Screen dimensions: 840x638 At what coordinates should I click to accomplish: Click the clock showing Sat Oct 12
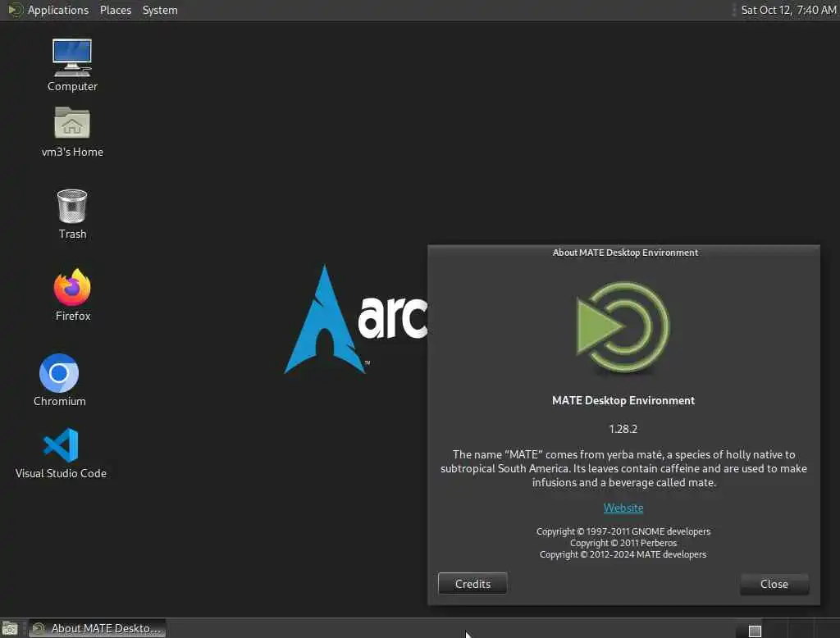[788, 10]
